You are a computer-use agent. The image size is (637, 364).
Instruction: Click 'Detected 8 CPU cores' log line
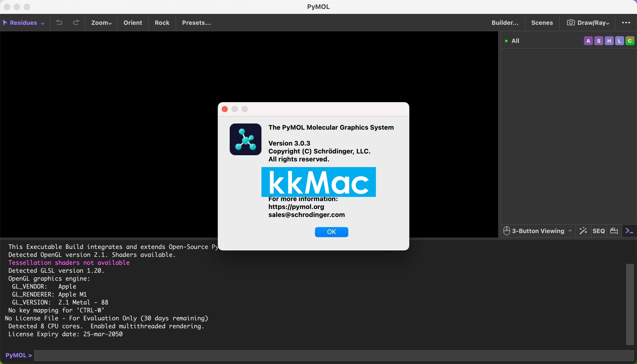(106, 326)
